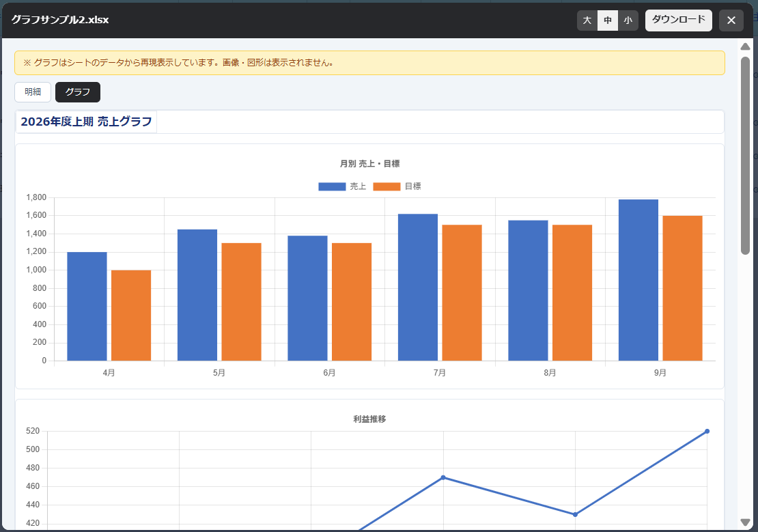Viewport: 758px width, 532px height.
Task: Click the 7月 axis label
Action: 439,373
